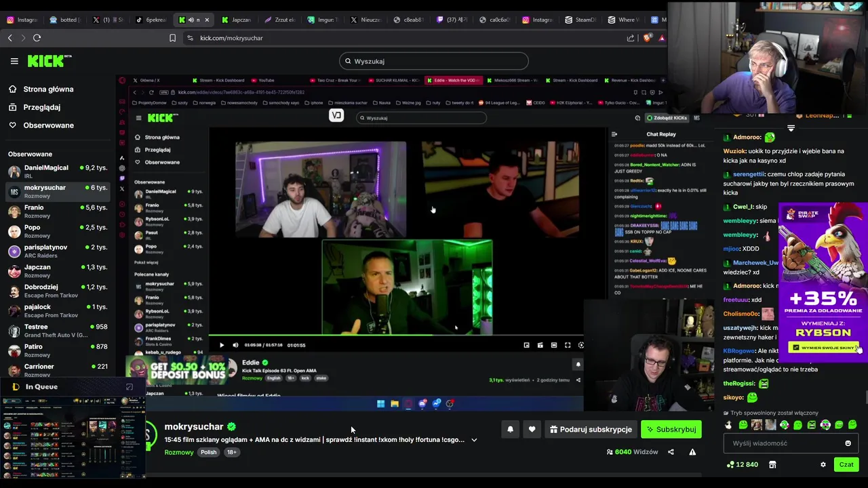Open DanielMagical channel in followed list
The height and width of the screenshot is (488, 868).
[x=57, y=171]
